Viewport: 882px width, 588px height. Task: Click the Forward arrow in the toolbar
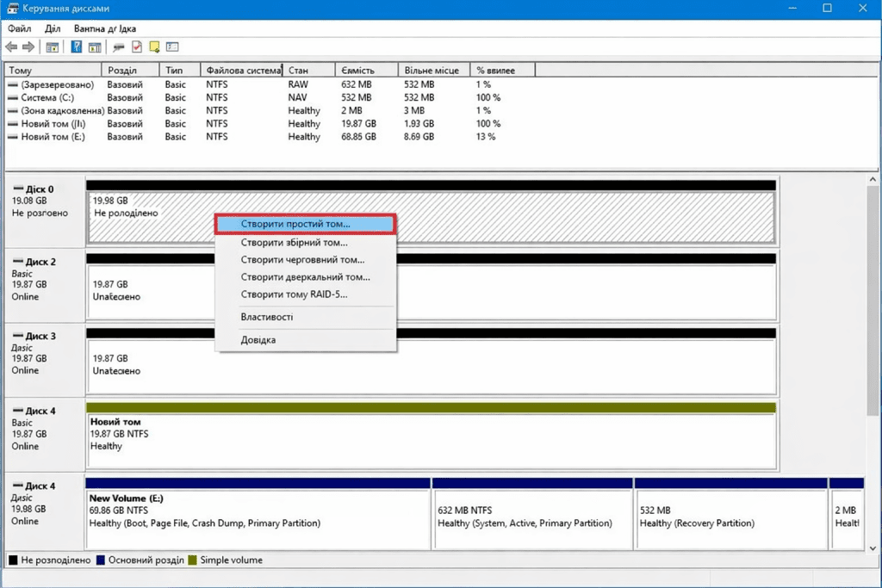(x=28, y=46)
